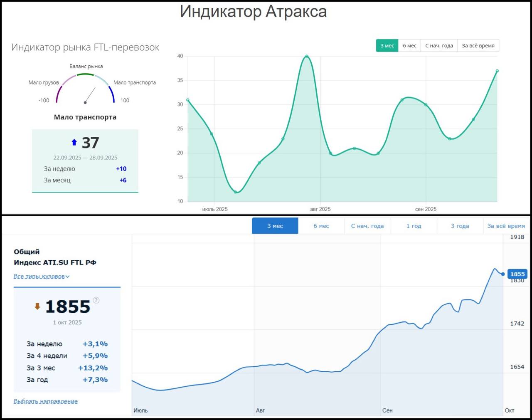The width and height of the screenshot is (532, 420).
Task: Click the ATI.SU chart's end point marker
Action: click(x=503, y=274)
